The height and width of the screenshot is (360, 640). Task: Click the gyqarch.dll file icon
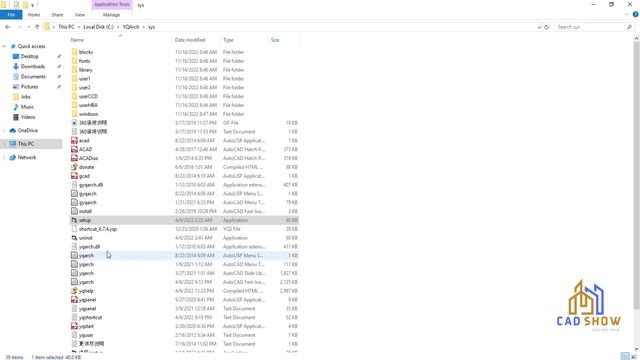pos(74,184)
